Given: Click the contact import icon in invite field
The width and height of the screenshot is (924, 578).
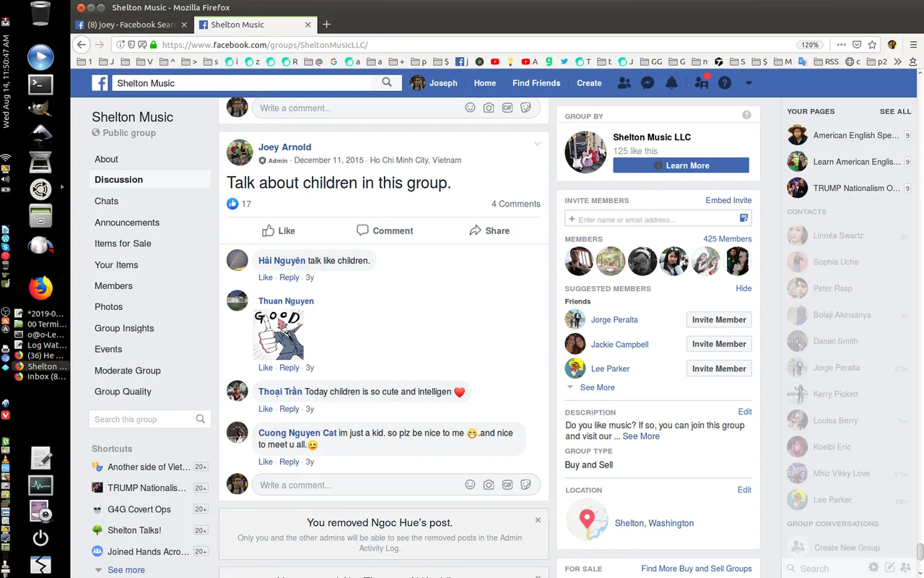Looking at the screenshot, I should [744, 218].
